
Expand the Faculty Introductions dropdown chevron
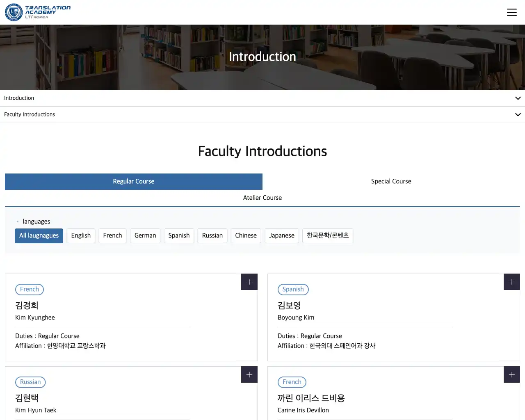[x=518, y=115]
